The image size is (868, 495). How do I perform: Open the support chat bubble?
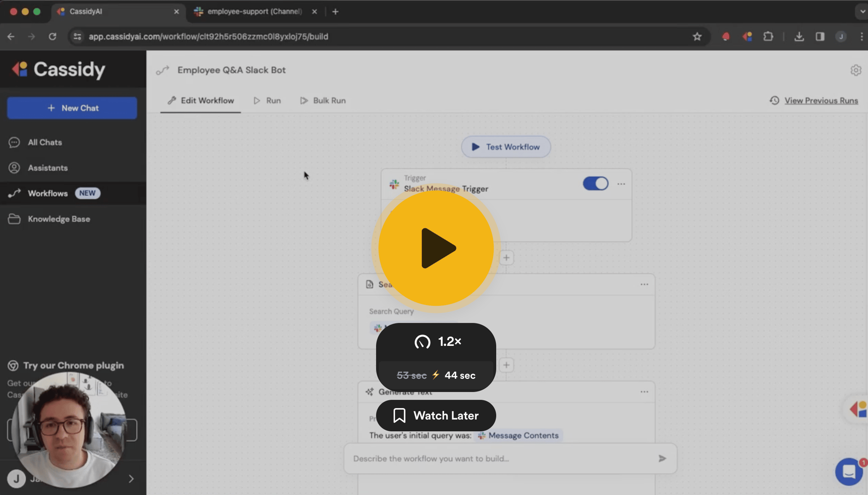point(849,472)
